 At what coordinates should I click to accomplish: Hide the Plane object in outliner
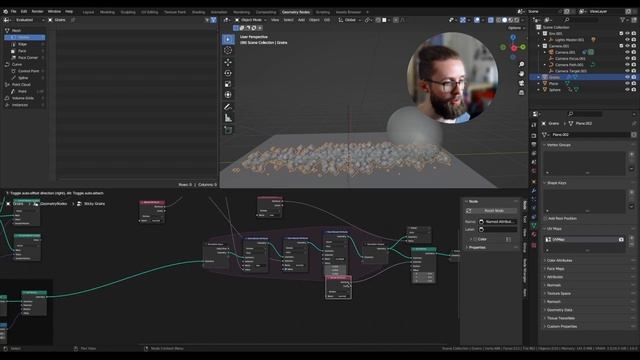tap(627, 83)
